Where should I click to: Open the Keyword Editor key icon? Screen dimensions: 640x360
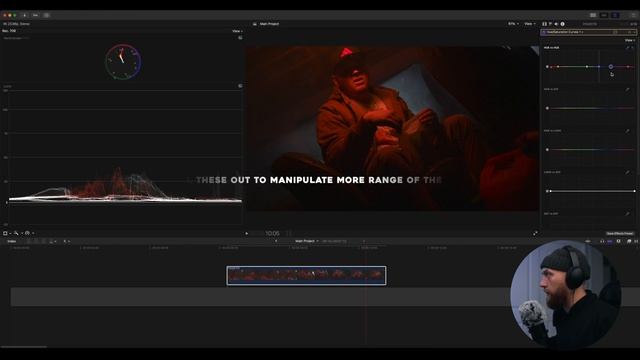pos(36,15)
